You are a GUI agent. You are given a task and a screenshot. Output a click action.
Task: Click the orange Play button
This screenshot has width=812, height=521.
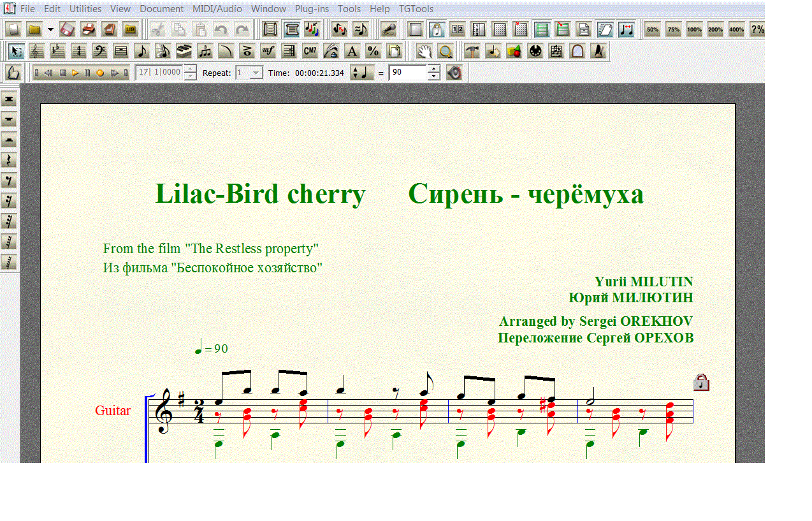pyautogui.click(x=75, y=73)
